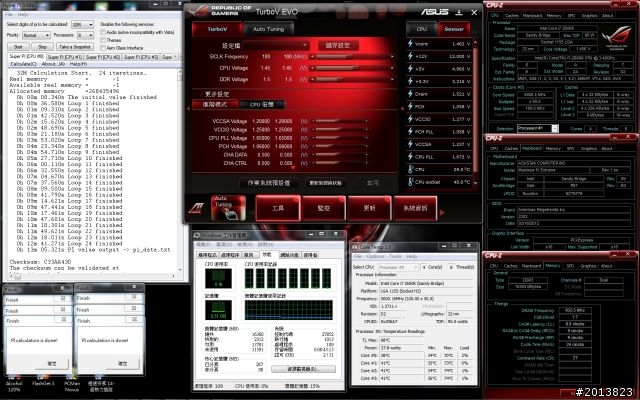The height and width of the screenshot is (400, 640).
Task: Click the CPU ratio mode button in TurboV
Action: point(262,104)
